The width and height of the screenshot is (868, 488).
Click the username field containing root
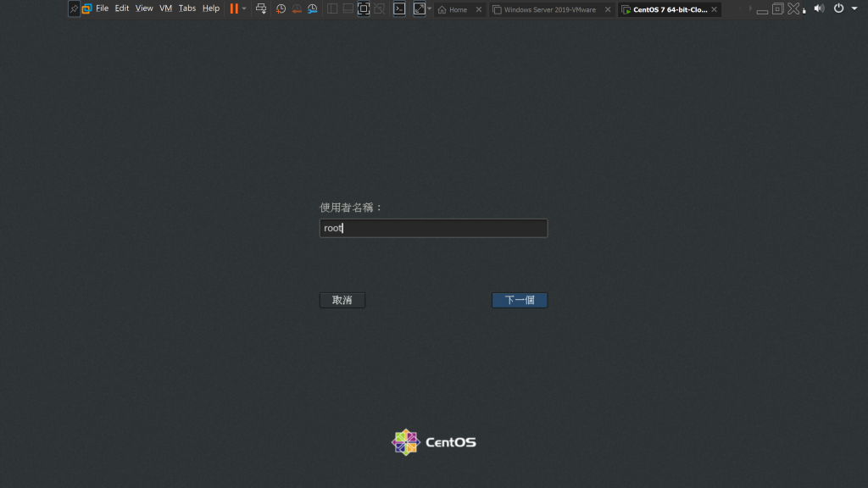pyautogui.click(x=433, y=228)
